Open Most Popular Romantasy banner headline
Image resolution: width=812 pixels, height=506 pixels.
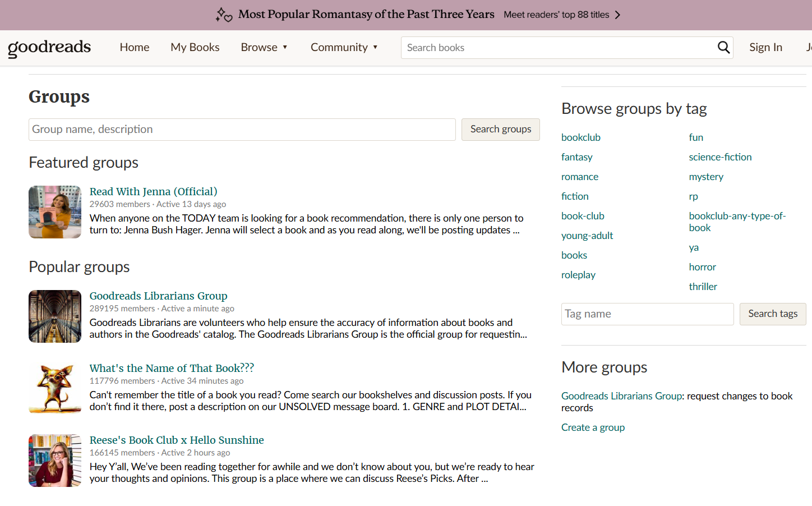(x=366, y=15)
